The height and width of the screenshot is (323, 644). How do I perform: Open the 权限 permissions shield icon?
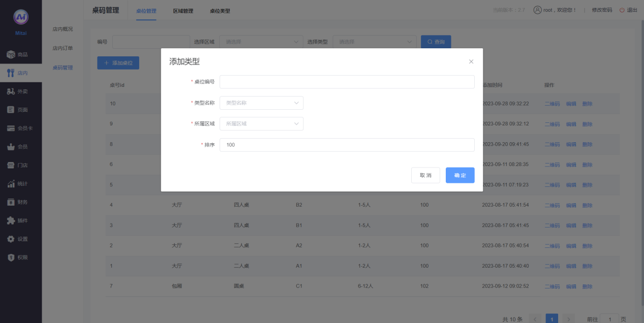[x=11, y=257]
